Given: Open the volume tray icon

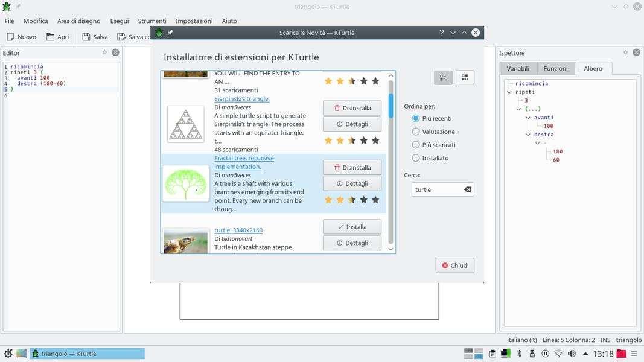Looking at the screenshot, I should click(x=572, y=354).
